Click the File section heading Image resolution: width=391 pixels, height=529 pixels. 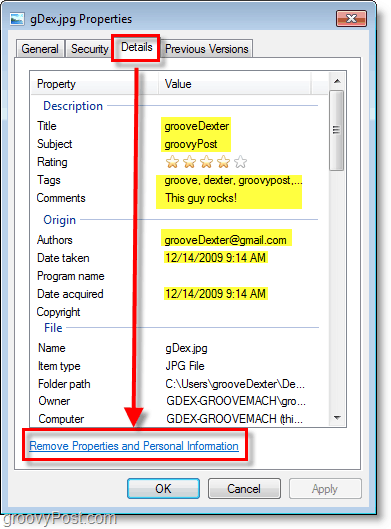point(53,328)
